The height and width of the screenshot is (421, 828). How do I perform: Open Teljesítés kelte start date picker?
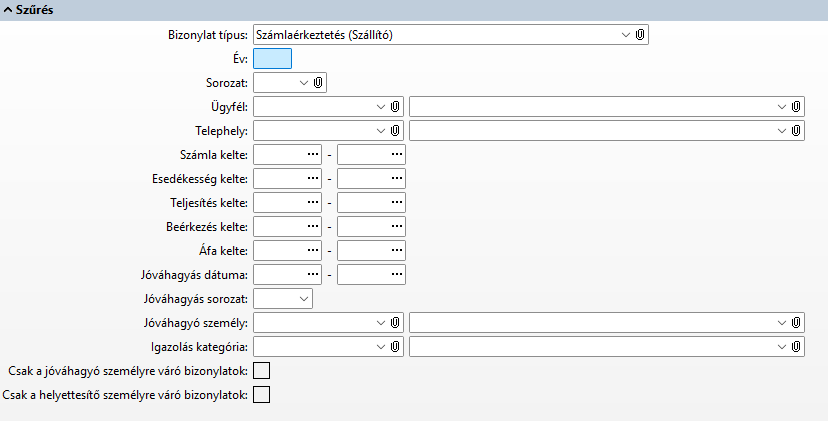coord(313,202)
